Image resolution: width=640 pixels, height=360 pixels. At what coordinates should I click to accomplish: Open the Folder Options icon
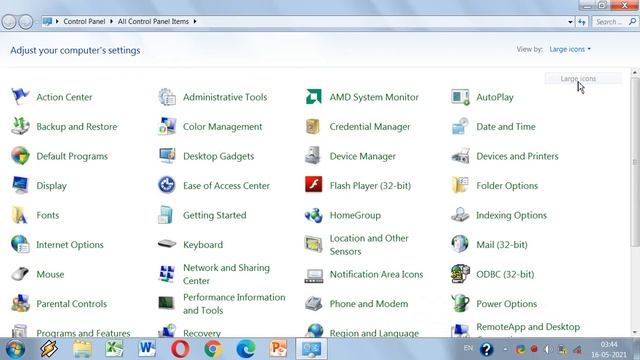460,185
